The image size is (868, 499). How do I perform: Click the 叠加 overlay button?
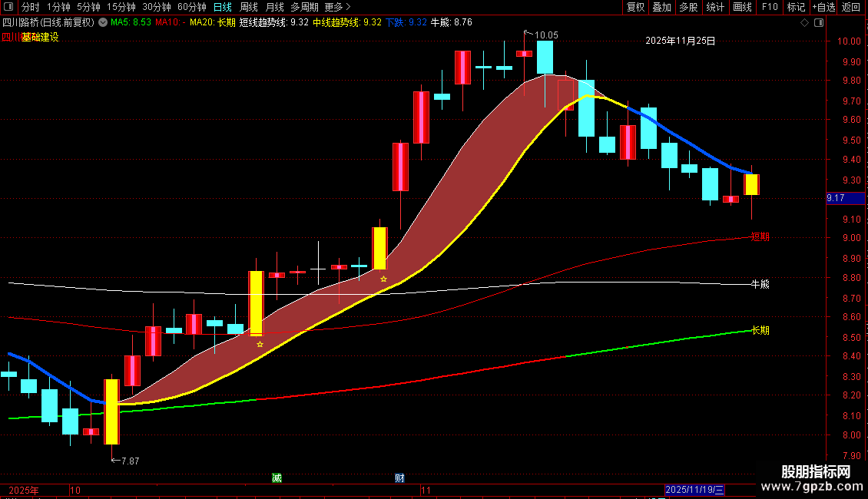[x=661, y=7]
